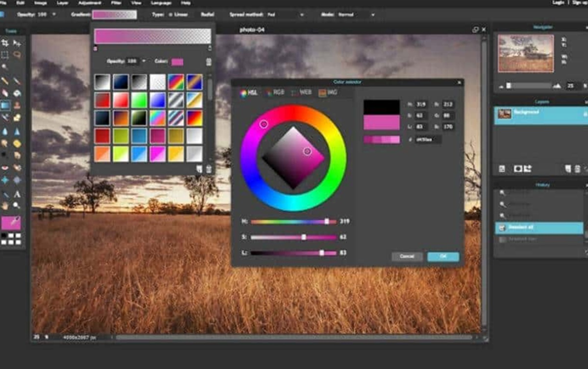Select the Bloat tool

pos(5,180)
